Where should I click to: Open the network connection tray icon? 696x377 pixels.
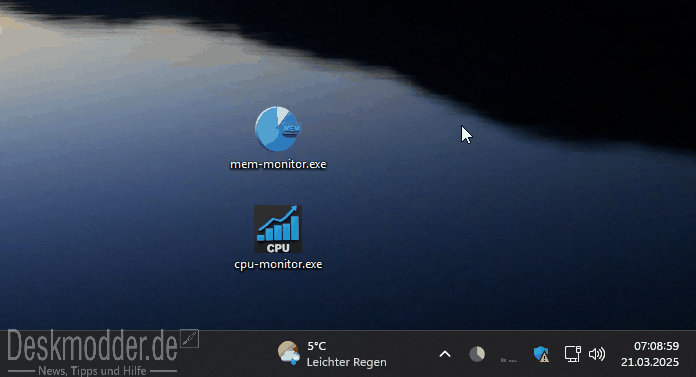573,354
